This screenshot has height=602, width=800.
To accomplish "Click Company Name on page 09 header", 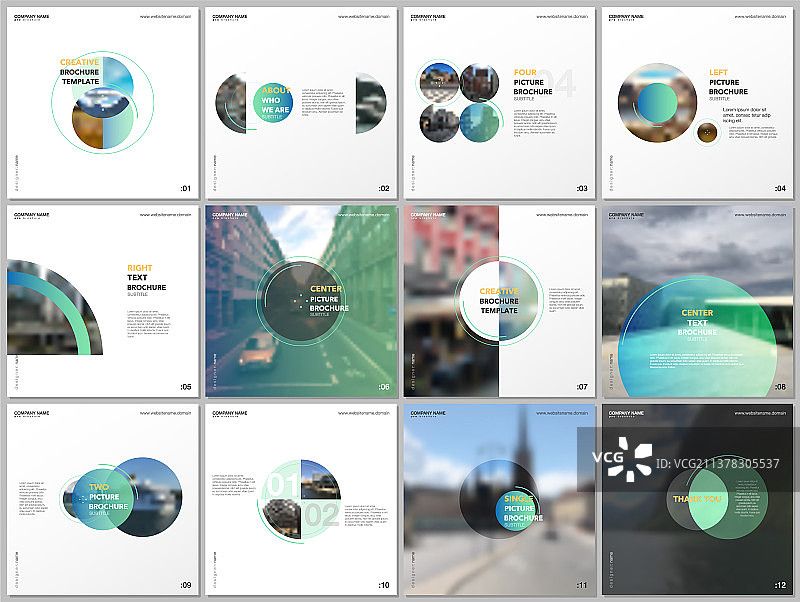I will click(x=31, y=412).
